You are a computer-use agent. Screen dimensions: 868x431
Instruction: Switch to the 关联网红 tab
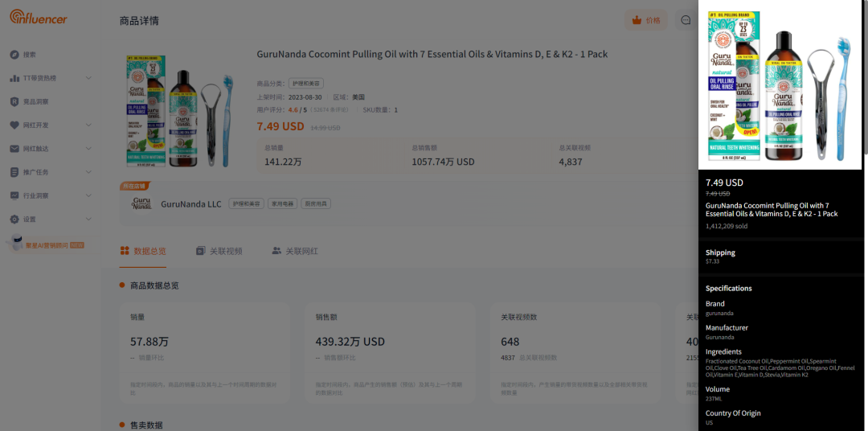[x=295, y=251]
